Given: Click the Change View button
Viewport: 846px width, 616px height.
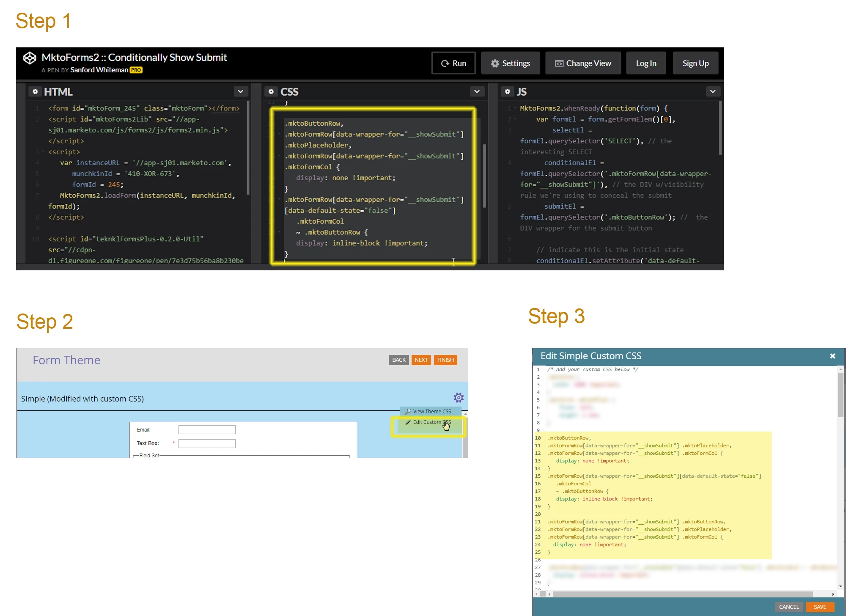Looking at the screenshot, I should 583,63.
